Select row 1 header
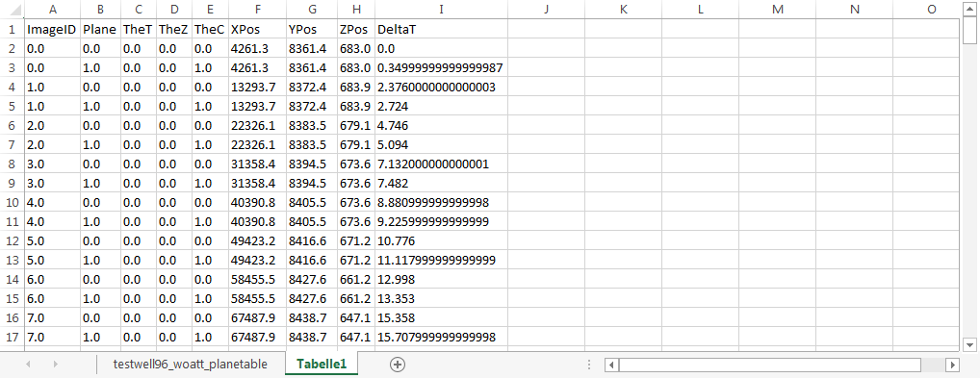The image size is (980, 378). tap(12, 30)
